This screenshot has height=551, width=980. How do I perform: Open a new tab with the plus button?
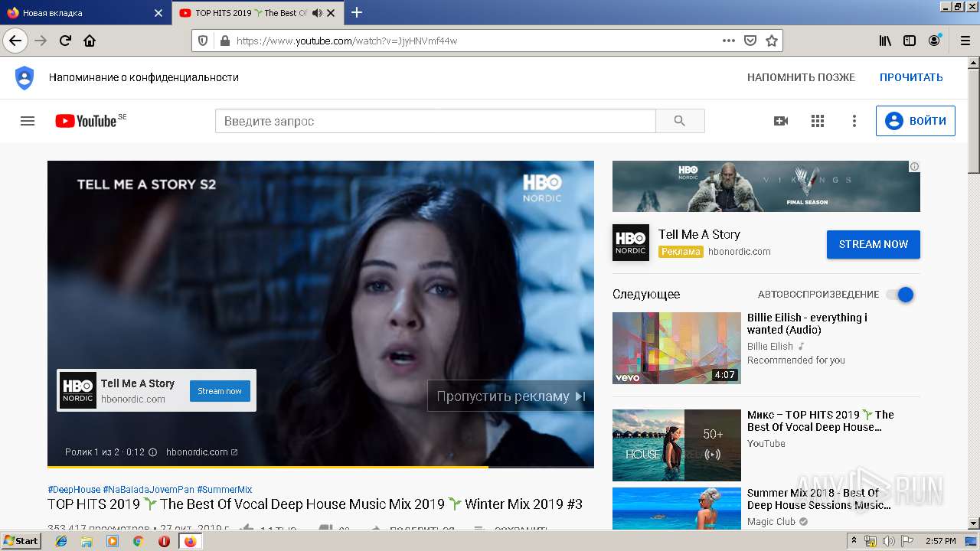coord(357,12)
